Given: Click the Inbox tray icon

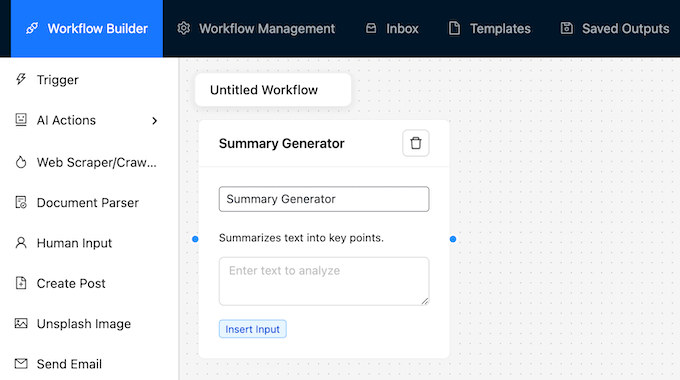Looking at the screenshot, I should 371,28.
